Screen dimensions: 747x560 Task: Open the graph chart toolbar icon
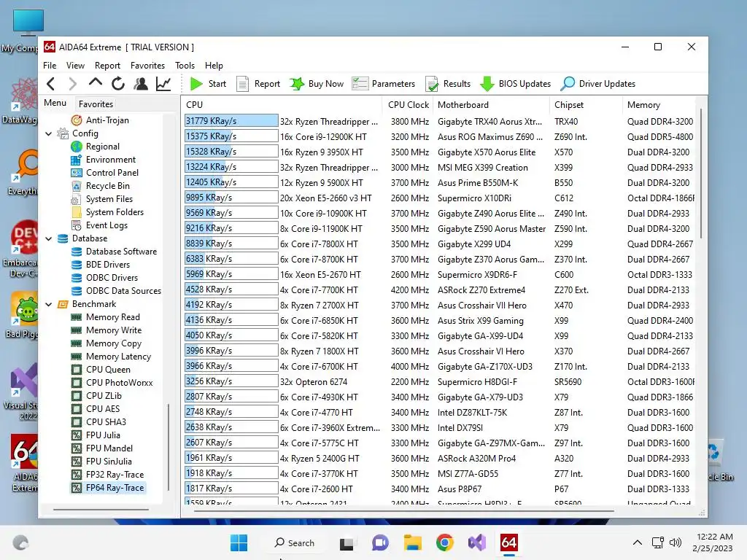tap(163, 84)
